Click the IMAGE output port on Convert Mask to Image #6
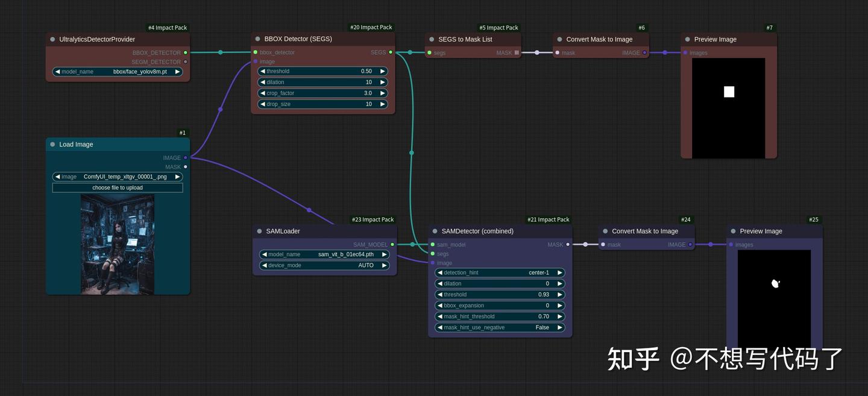 tap(644, 52)
